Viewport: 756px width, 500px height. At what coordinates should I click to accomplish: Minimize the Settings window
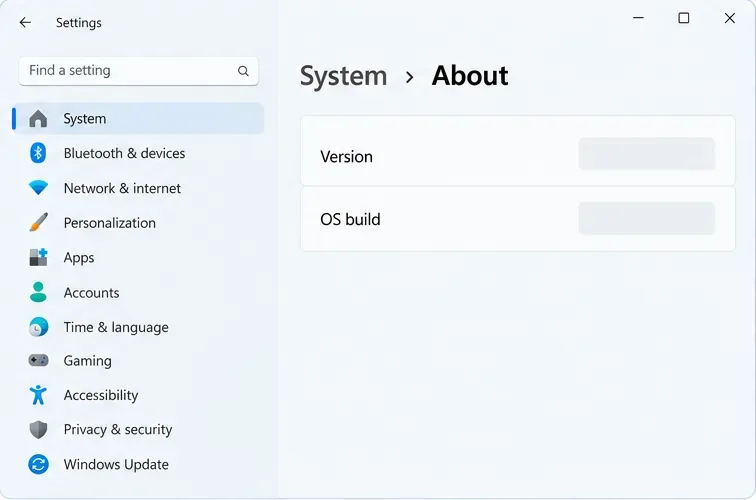point(638,18)
